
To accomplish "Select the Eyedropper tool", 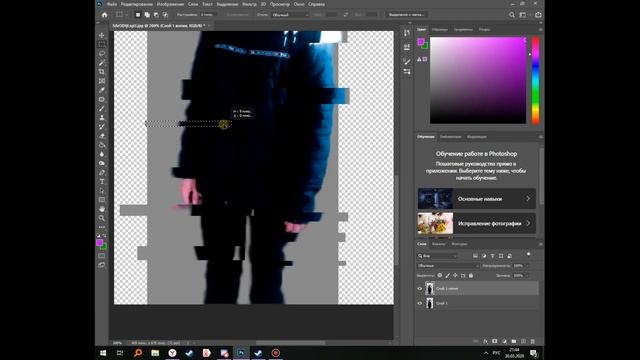I will (x=102, y=90).
